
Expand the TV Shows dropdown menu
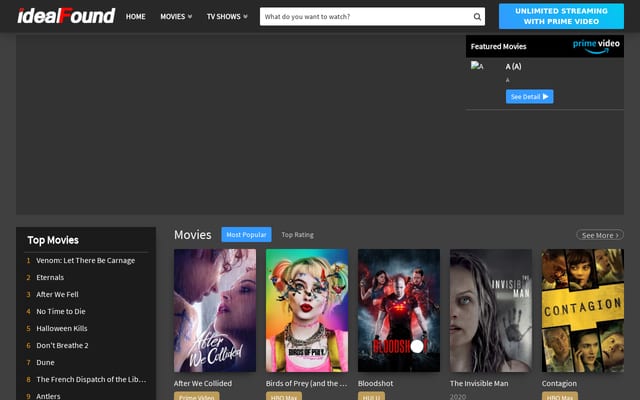(227, 17)
